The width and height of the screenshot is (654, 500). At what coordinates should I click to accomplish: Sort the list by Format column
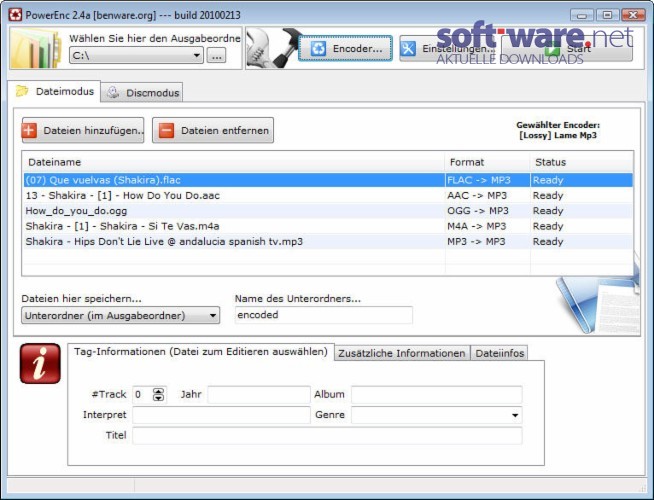click(488, 162)
